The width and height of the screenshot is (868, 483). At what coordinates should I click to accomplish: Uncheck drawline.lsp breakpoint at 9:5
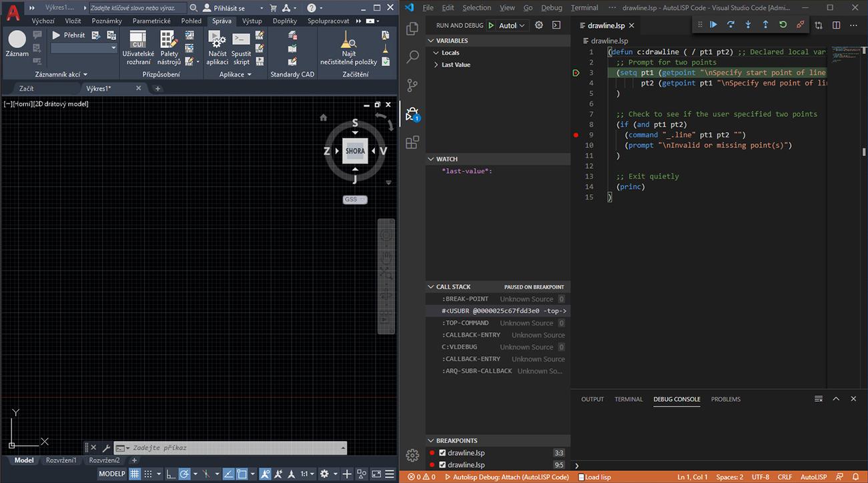(442, 465)
